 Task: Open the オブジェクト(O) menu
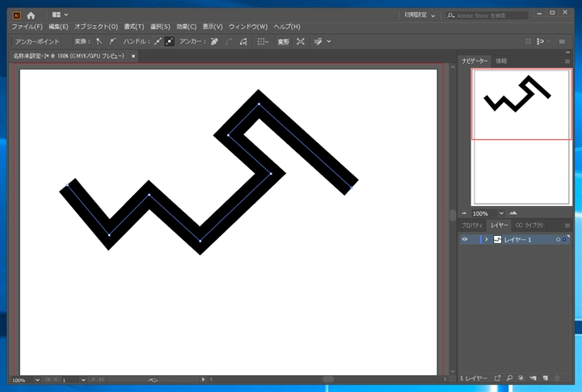click(96, 27)
